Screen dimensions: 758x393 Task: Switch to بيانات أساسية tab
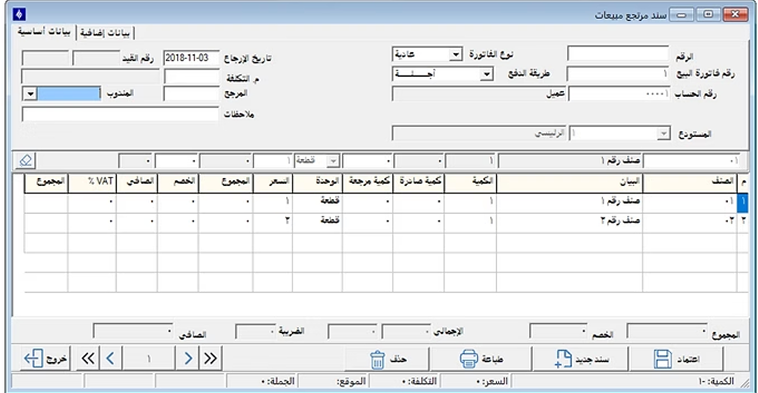pyautogui.click(x=44, y=32)
